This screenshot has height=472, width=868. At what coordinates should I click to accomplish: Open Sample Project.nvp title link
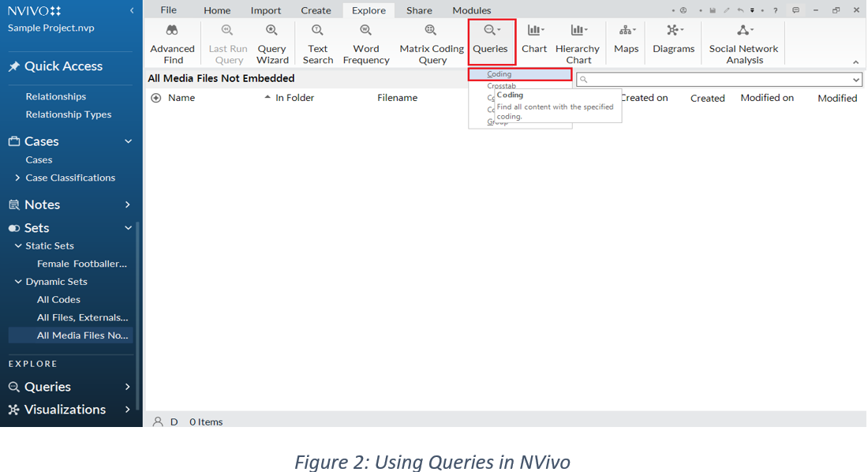[x=51, y=27]
